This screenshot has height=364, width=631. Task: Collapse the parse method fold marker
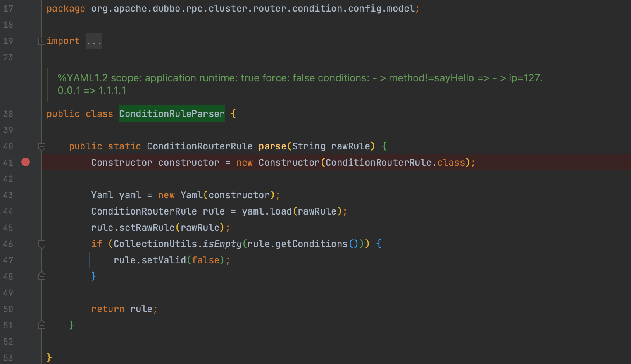point(42,146)
